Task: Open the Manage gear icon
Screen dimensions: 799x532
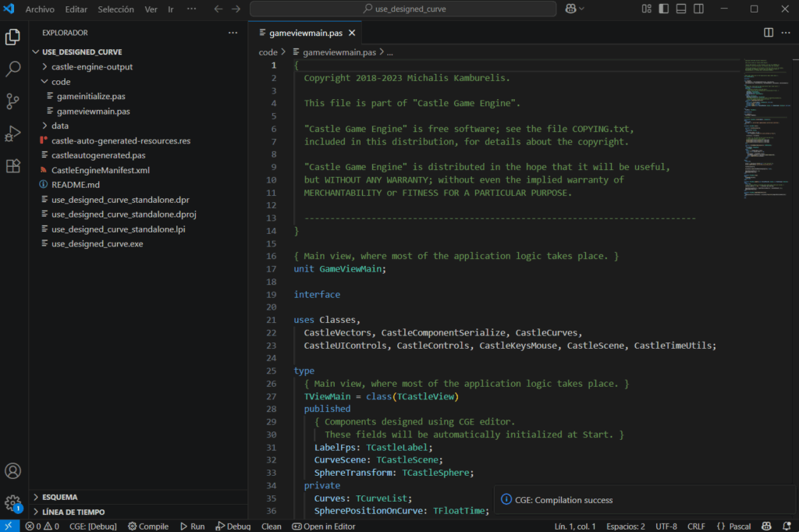Action: (12, 503)
